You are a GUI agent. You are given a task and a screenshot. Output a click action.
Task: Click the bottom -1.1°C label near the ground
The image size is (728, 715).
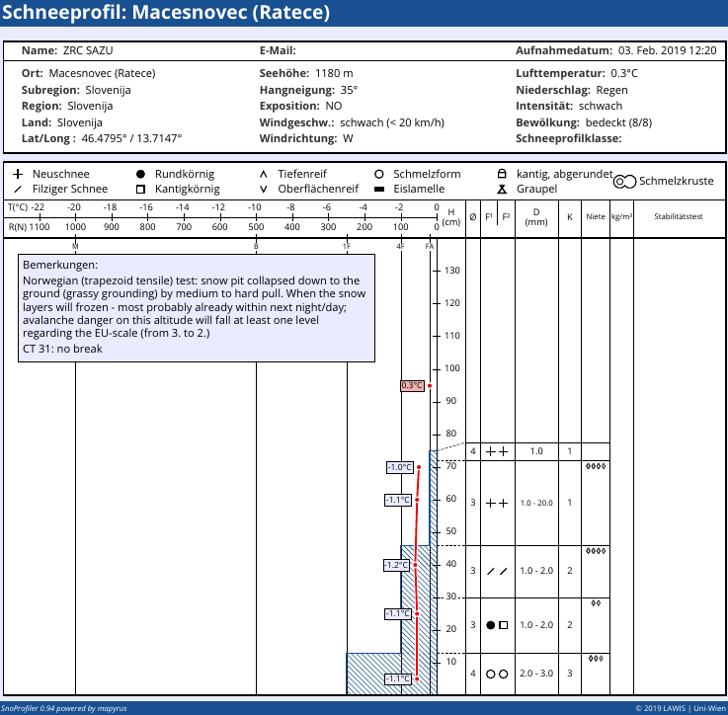pyautogui.click(x=398, y=678)
